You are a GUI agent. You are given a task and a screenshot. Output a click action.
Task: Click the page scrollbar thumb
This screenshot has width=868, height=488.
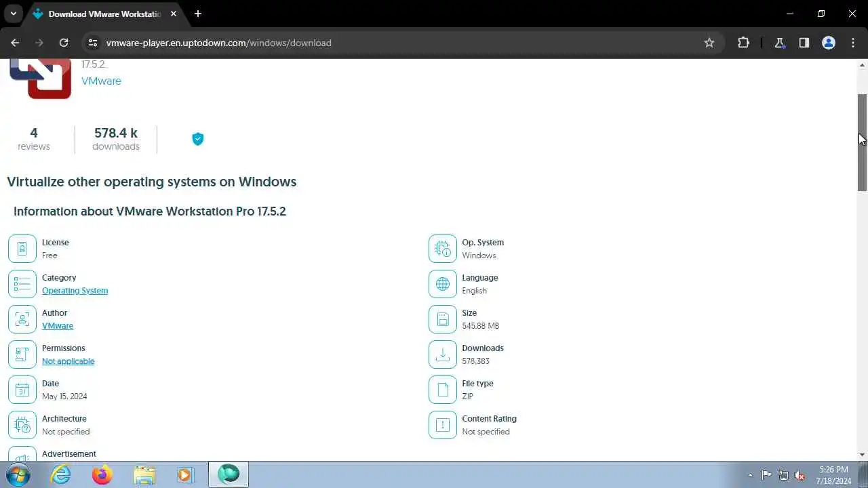863,142
